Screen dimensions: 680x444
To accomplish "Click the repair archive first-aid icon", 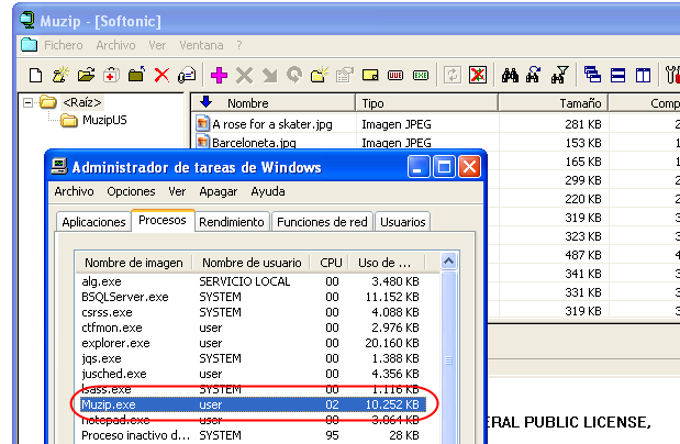I will 111,75.
